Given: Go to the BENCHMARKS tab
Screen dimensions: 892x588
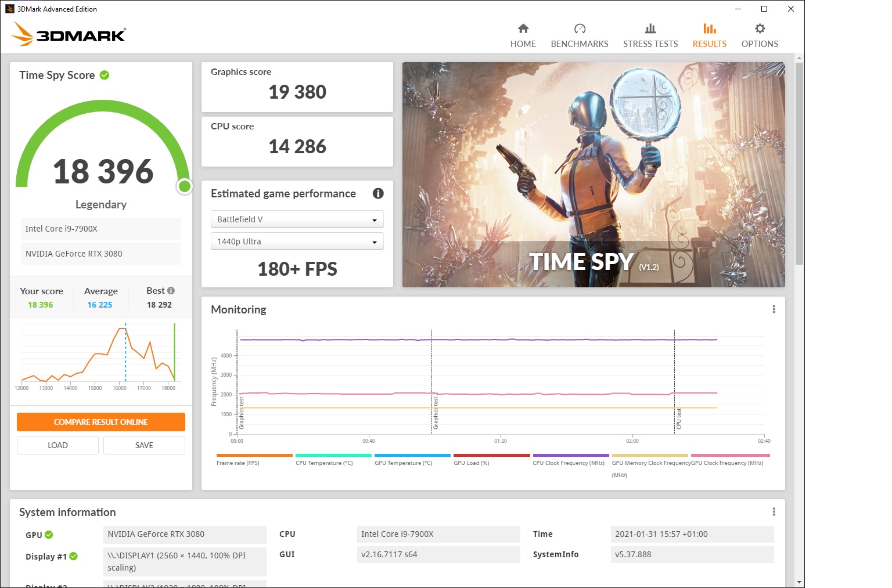Looking at the screenshot, I should pyautogui.click(x=580, y=36).
